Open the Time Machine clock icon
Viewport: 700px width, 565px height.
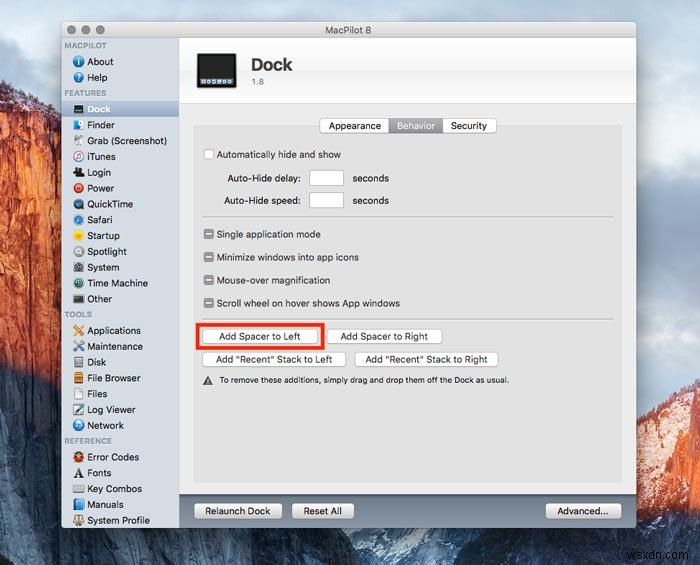pos(79,283)
